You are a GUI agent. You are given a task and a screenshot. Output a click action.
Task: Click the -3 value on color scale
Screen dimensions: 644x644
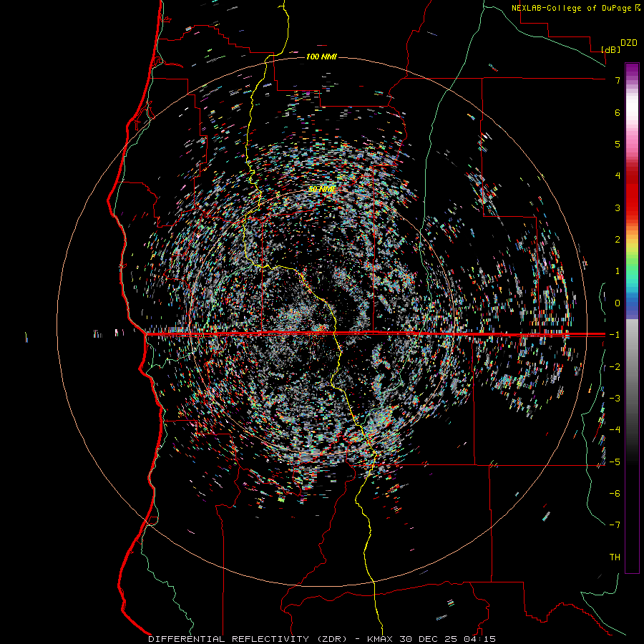coord(615,399)
